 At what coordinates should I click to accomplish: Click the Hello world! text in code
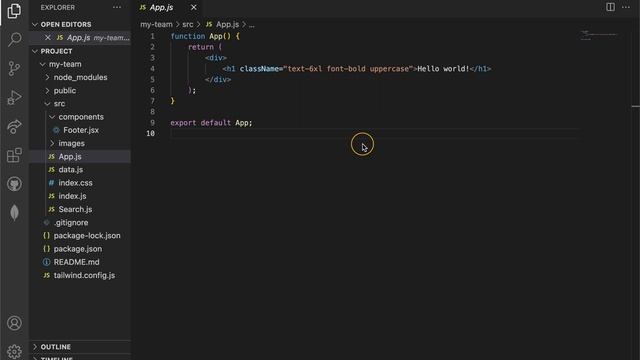443,69
